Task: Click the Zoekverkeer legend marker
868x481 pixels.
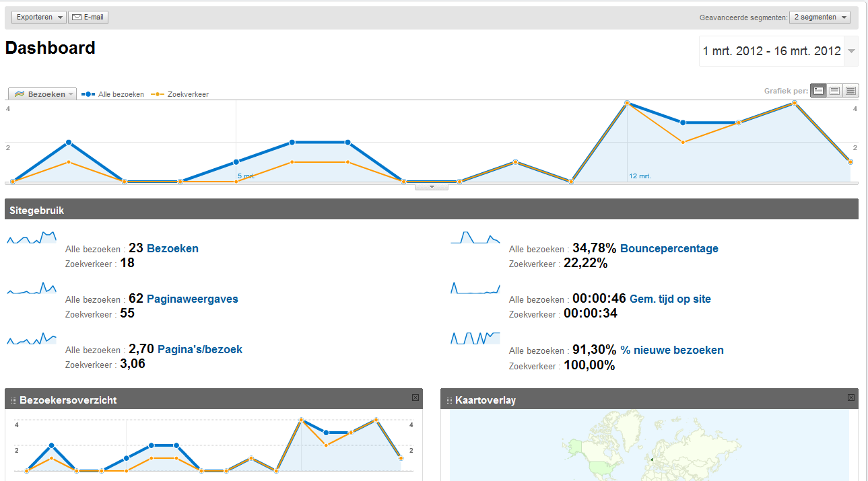Action: (x=158, y=94)
